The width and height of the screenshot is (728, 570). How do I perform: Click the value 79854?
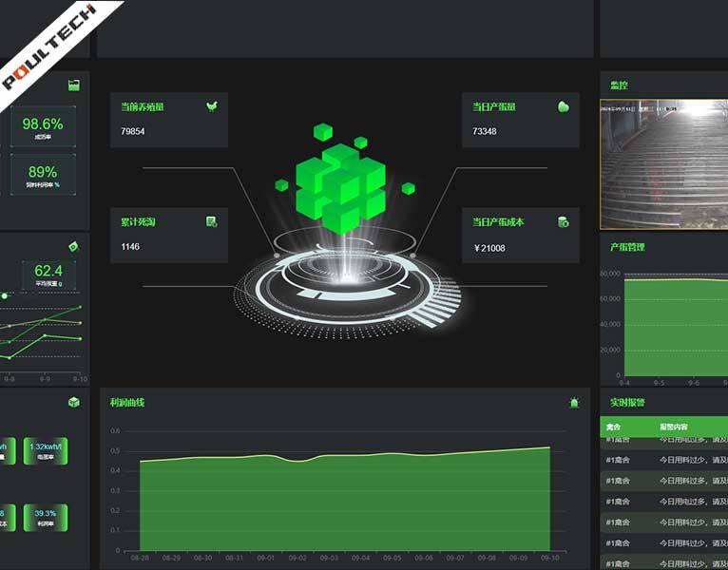tap(133, 131)
